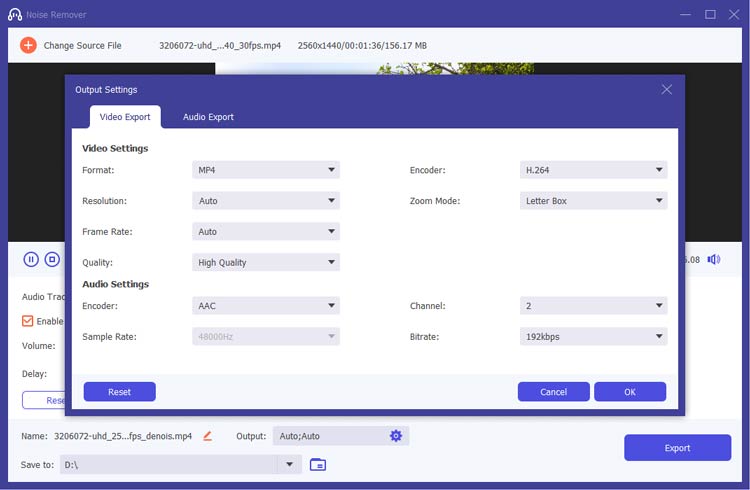Open output settings via the gear icon
Image resolution: width=750 pixels, height=490 pixels.
coord(396,436)
